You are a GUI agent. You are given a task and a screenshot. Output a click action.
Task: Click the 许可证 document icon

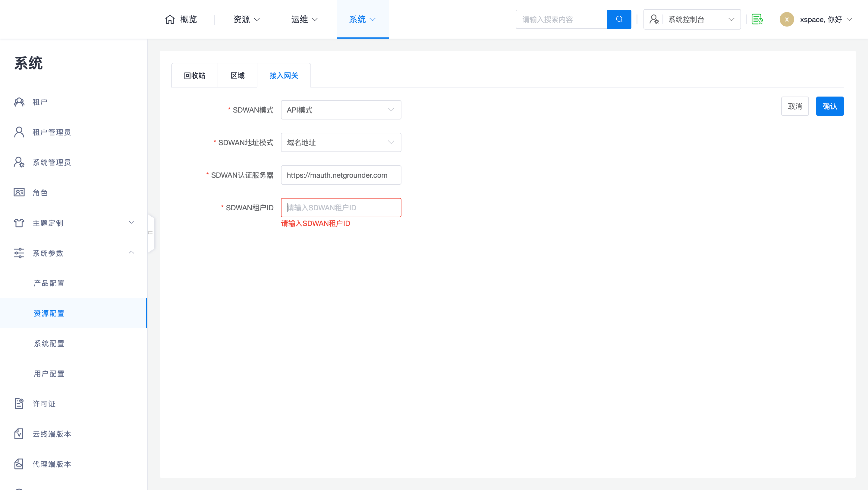(19, 403)
